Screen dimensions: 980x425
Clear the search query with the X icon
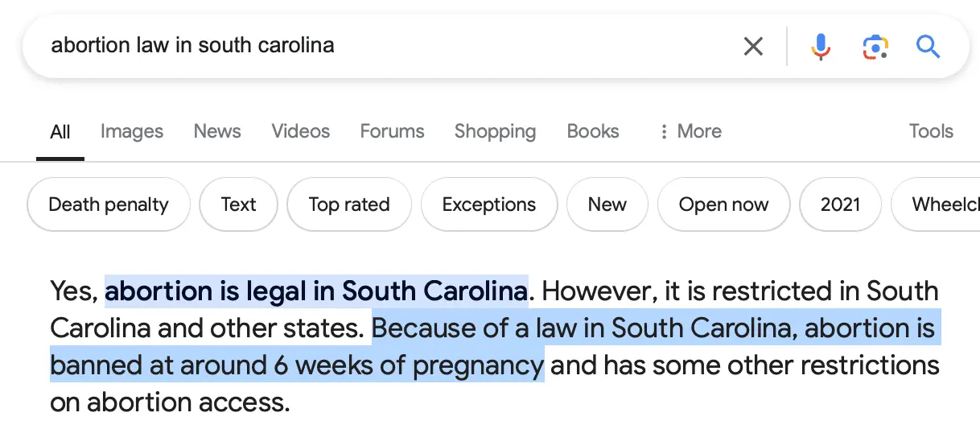tap(753, 47)
